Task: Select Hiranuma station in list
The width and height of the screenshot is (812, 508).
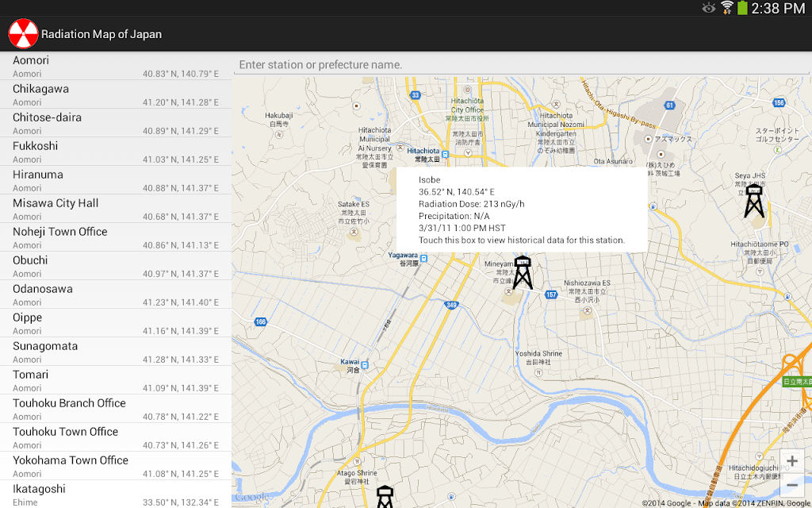Action: pos(116,180)
